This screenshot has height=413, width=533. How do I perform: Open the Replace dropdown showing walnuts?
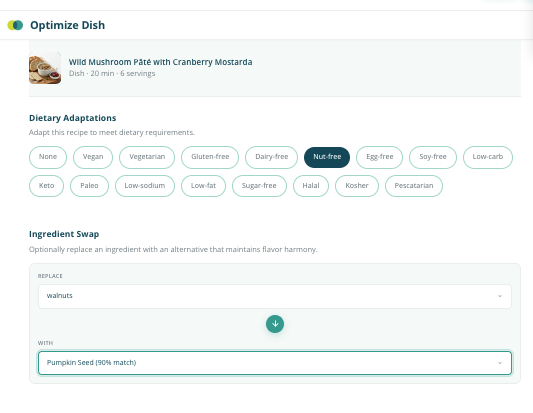(275, 296)
